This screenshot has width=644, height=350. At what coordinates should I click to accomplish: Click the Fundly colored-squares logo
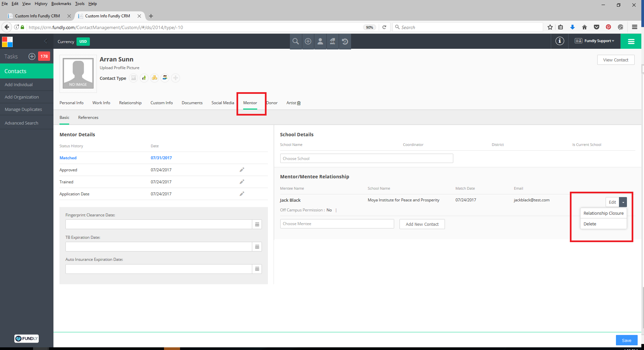click(7, 42)
